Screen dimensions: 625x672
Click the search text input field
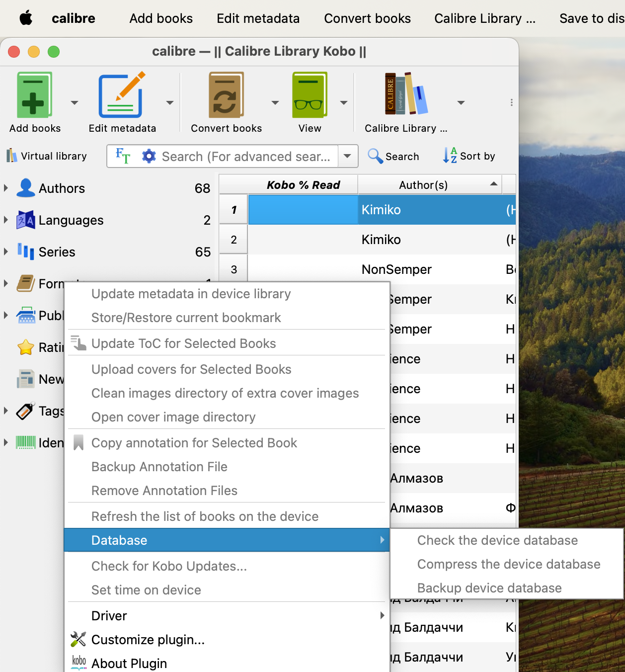pyautogui.click(x=246, y=156)
